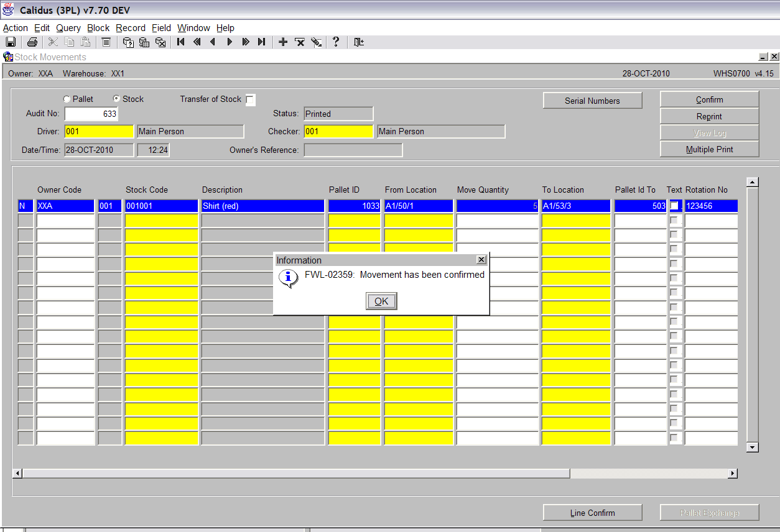Click the Owner's Reference field
Screen dimensions: 780x532
point(353,150)
